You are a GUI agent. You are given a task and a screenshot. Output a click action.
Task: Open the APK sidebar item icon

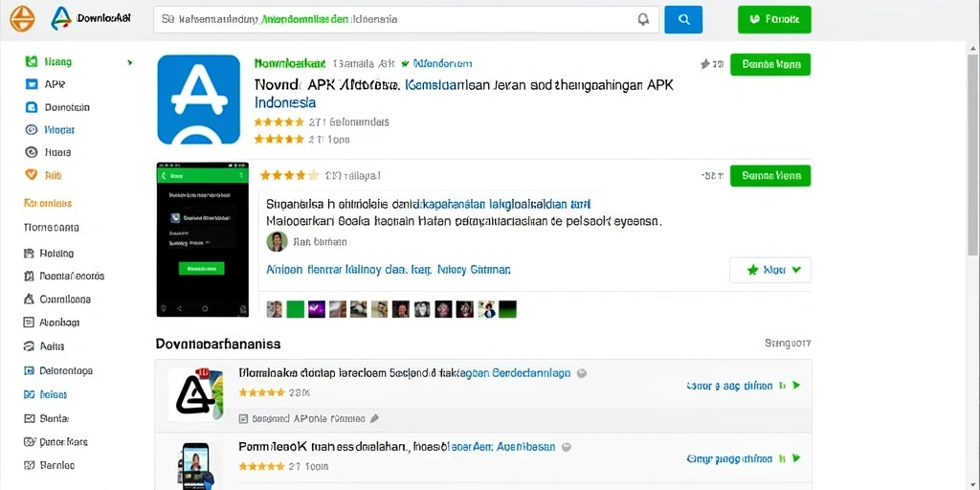pos(32,84)
